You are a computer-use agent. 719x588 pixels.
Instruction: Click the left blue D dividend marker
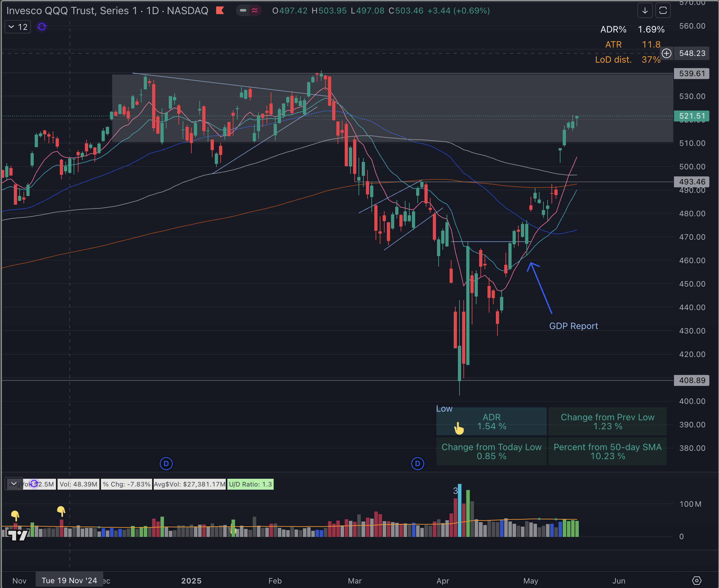pos(166,463)
